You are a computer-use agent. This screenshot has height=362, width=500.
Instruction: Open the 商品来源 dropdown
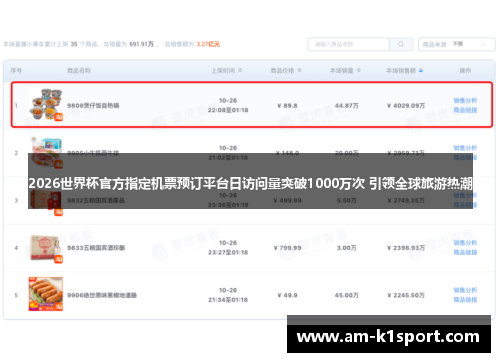456,44
